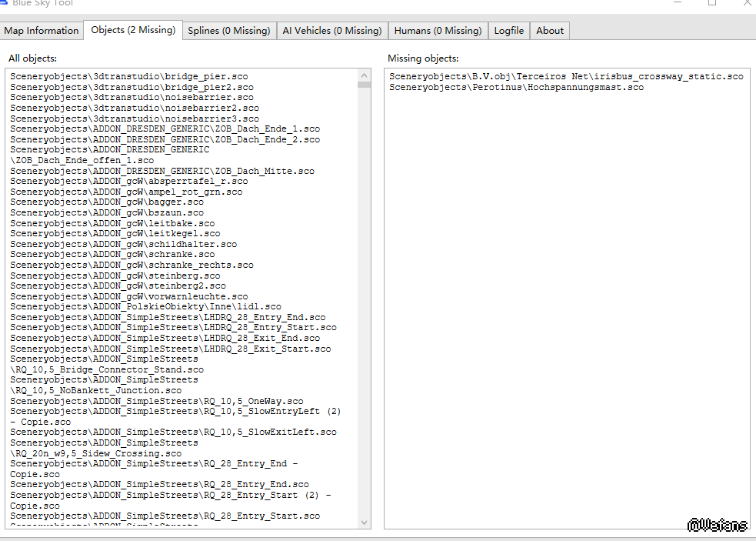This screenshot has width=756, height=541.
Task: Open the Splines (0 Missing) tab
Action: coord(229,31)
